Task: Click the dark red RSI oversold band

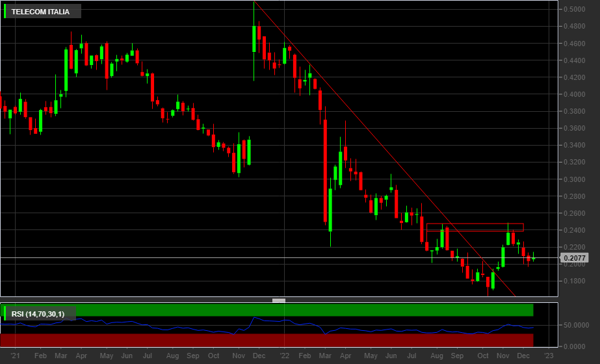Action: 268,340
